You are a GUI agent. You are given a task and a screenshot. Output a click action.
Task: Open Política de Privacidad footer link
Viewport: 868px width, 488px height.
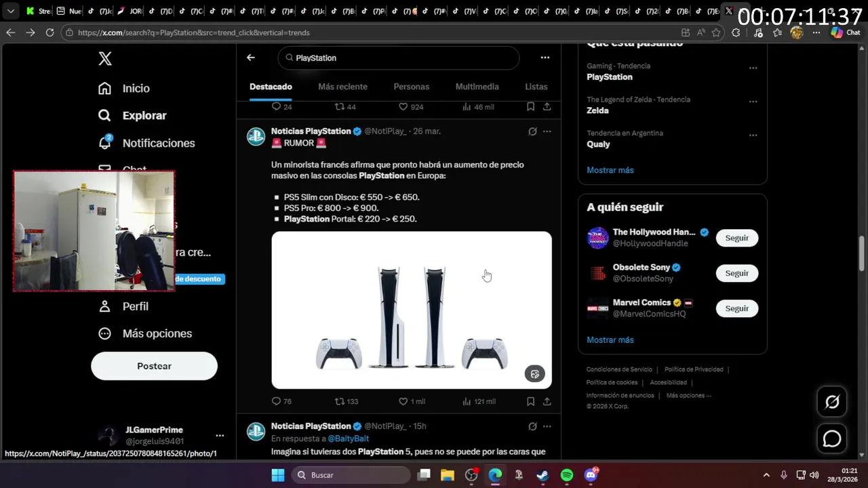(x=694, y=369)
